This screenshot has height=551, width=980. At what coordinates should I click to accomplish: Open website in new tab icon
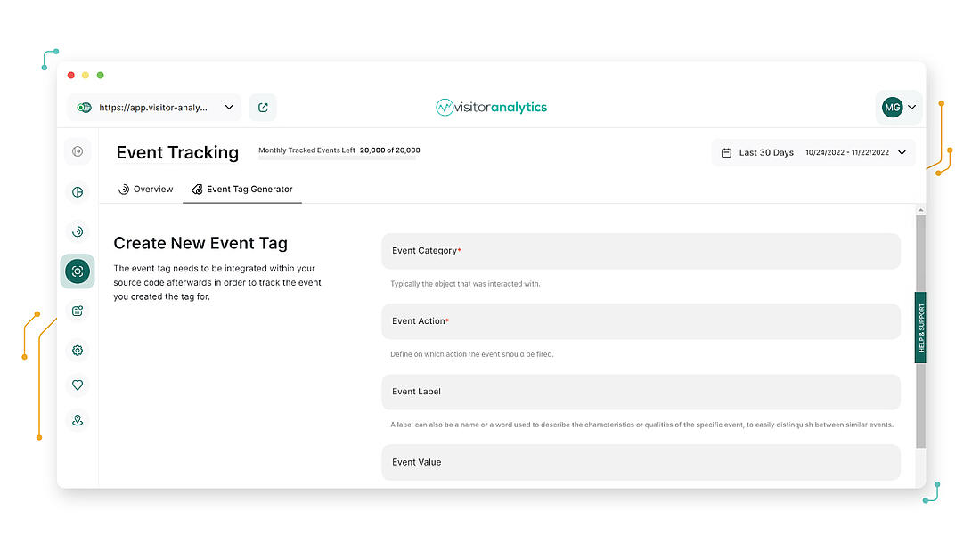[x=263, y=108]
